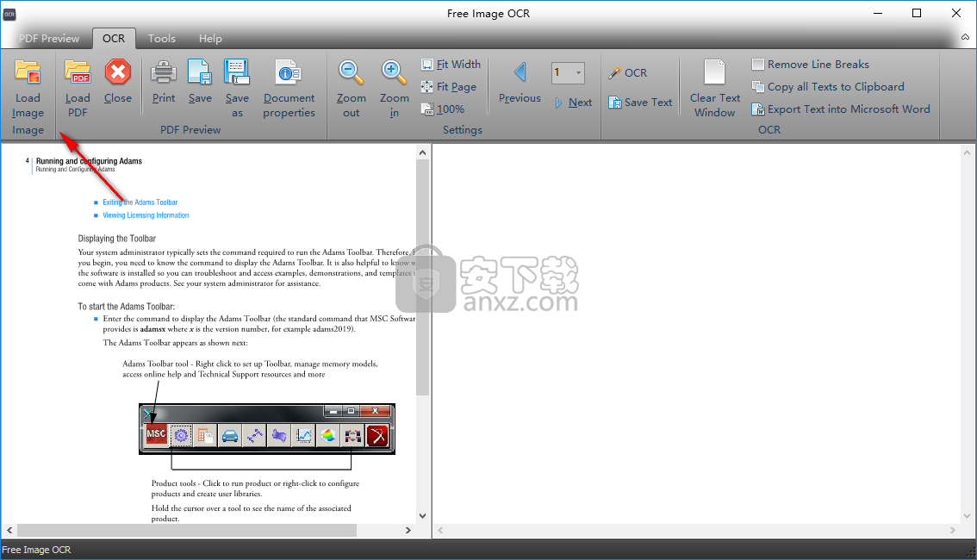Select the OCR ribbon tab

114,39
